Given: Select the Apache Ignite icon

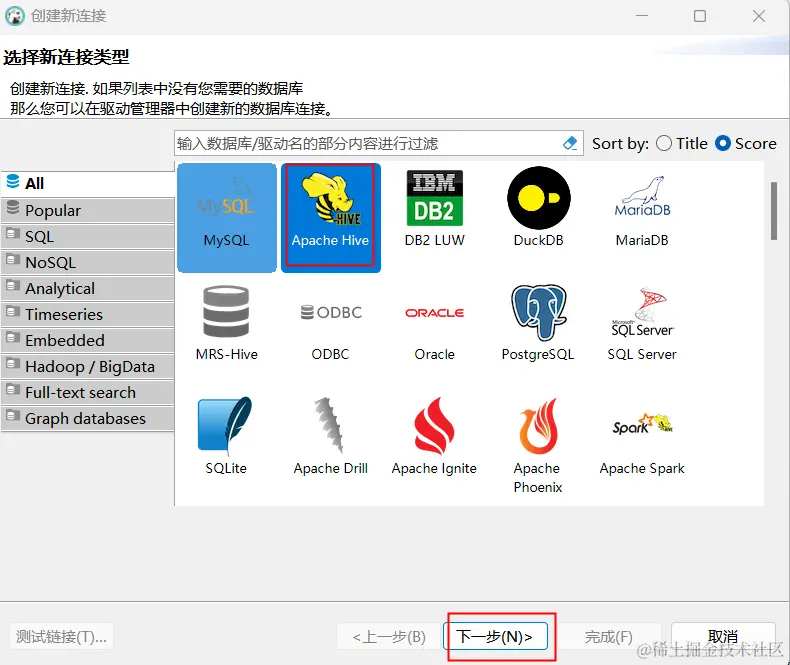Looking at the screenshot, I should [x=434, y=436].
